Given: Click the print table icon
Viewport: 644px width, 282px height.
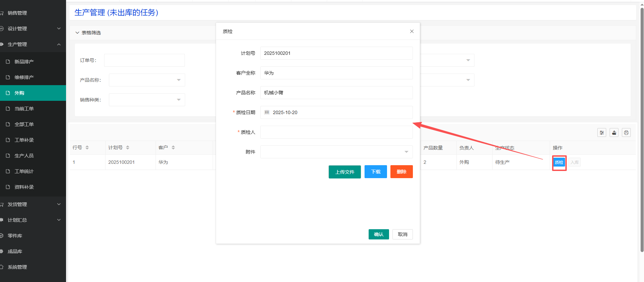Looking at the screenshot, I should [x=626, y=132].
